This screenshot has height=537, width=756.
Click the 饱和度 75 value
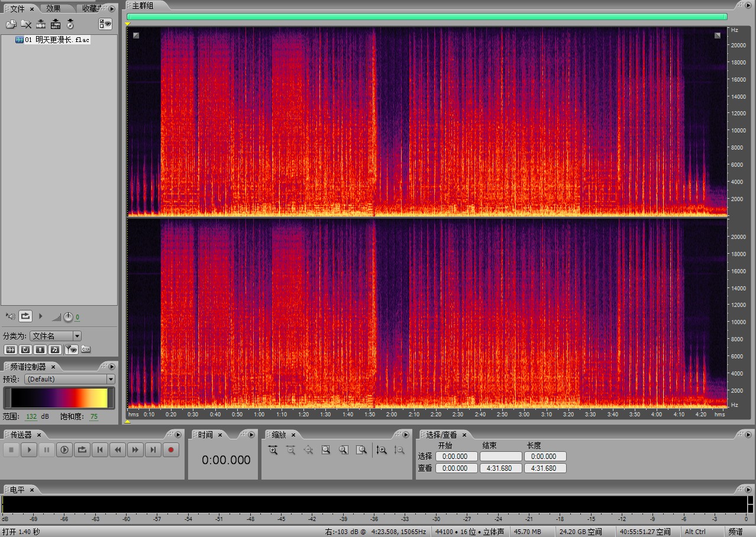[x=94, y=416]
